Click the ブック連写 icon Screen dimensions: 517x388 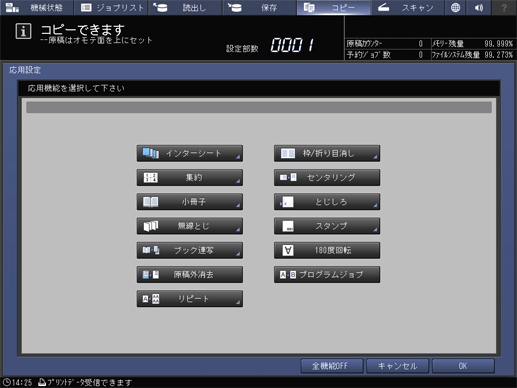point(151,250)
